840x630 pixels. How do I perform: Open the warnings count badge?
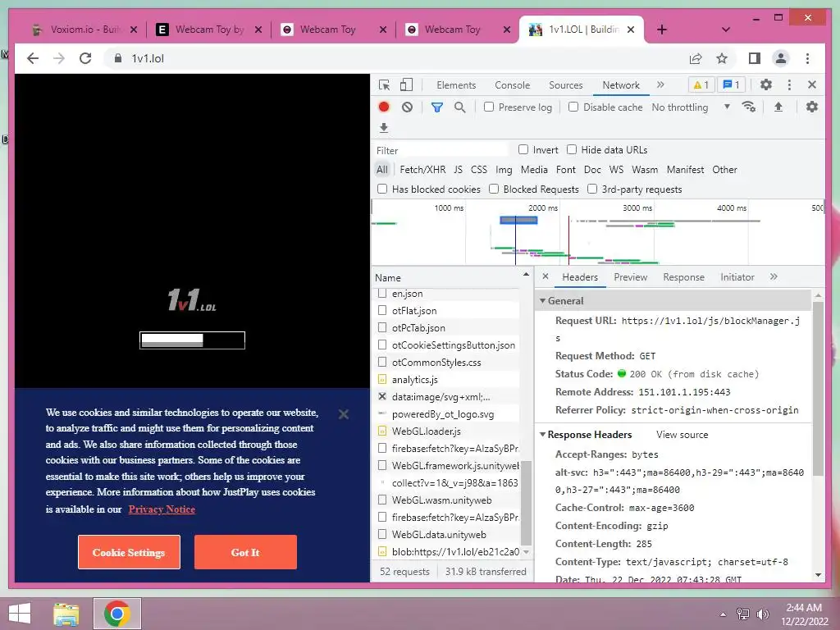pyautogui.click(x=701, y=84)
